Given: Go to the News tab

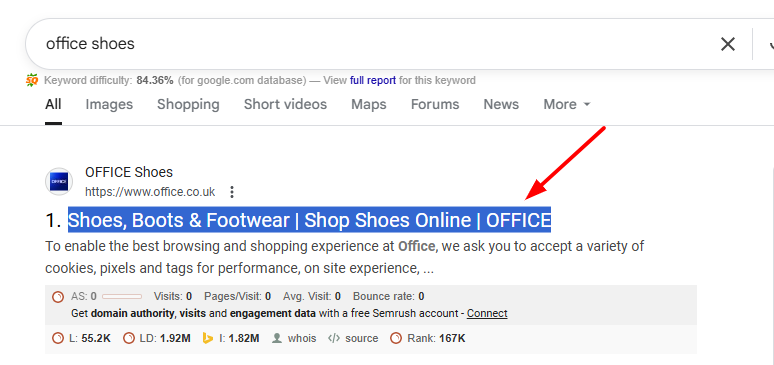Looking at the screenshot, I should coord(501,104).
